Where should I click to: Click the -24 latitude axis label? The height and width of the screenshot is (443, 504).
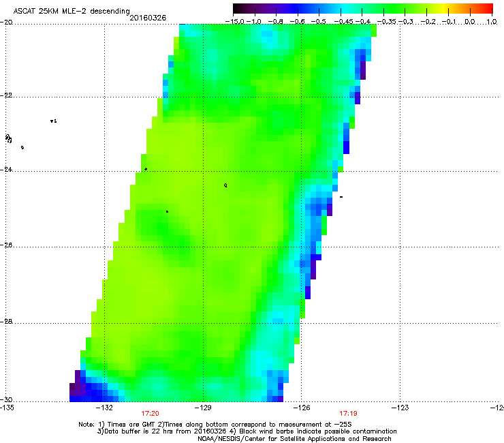(x=6, y=169)
